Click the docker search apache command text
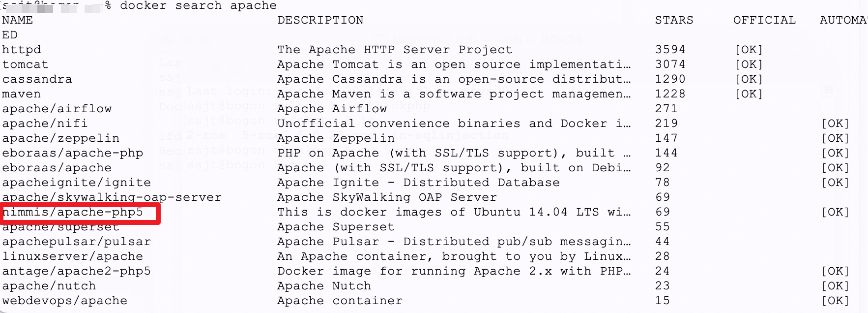The height and width of the screenshot is (313, 868). (199, 5)
